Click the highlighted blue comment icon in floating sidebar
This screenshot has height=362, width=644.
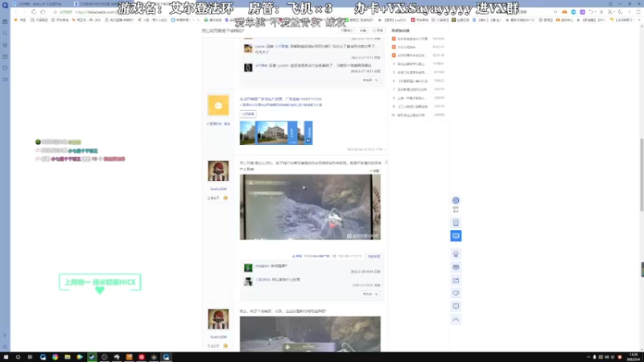pyautogui.click(x=456, y=236)
